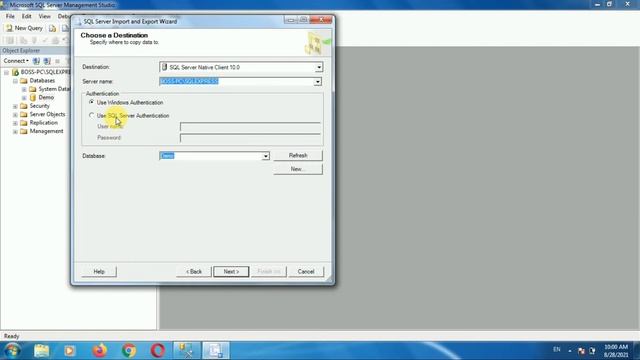Select the Server Objects folder icon
This screenshot has width=640, height=360.
[24, 115]
